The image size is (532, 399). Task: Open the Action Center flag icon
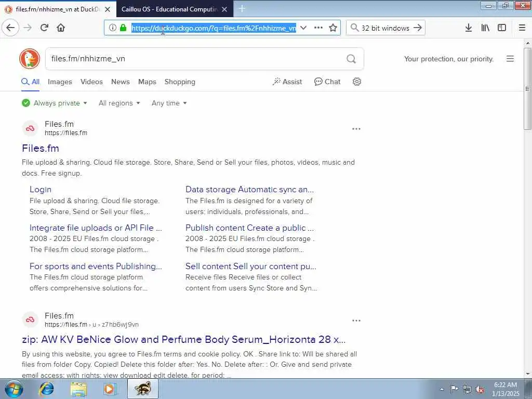454,389
